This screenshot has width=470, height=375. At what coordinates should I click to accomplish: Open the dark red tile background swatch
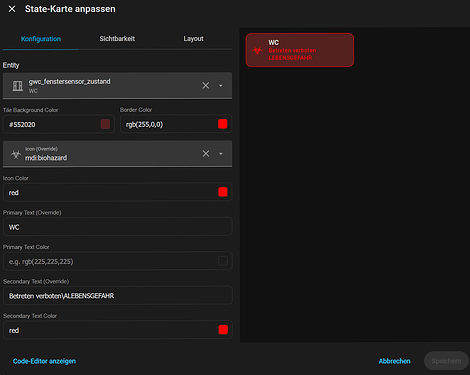click(x=105, y=124)
